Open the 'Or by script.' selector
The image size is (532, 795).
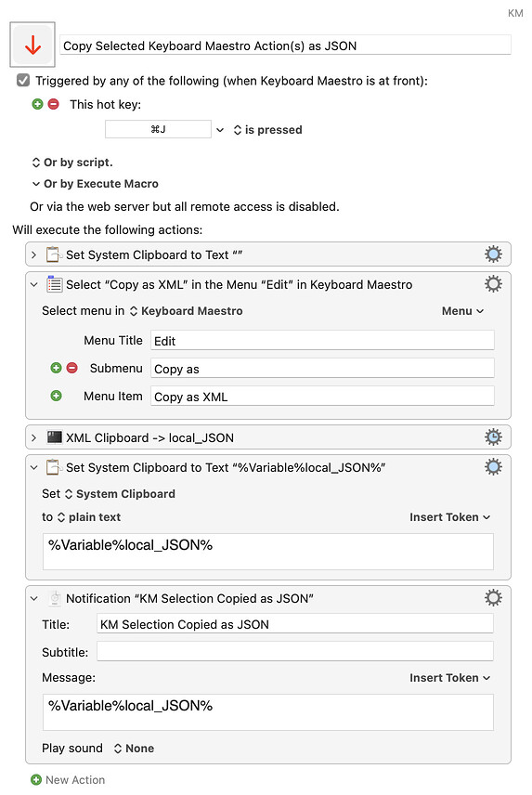[x=71, y=163]
